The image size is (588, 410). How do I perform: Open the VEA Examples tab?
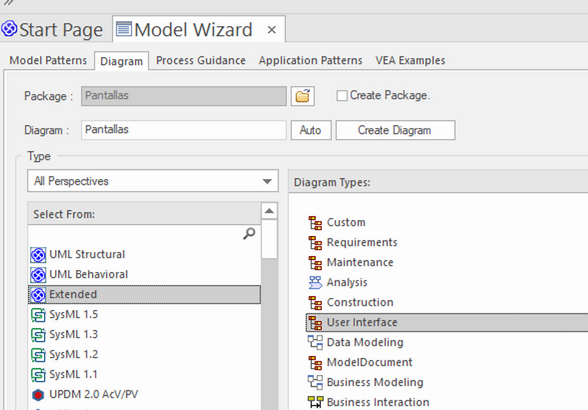pyautogui.click(x=410, y=60)
